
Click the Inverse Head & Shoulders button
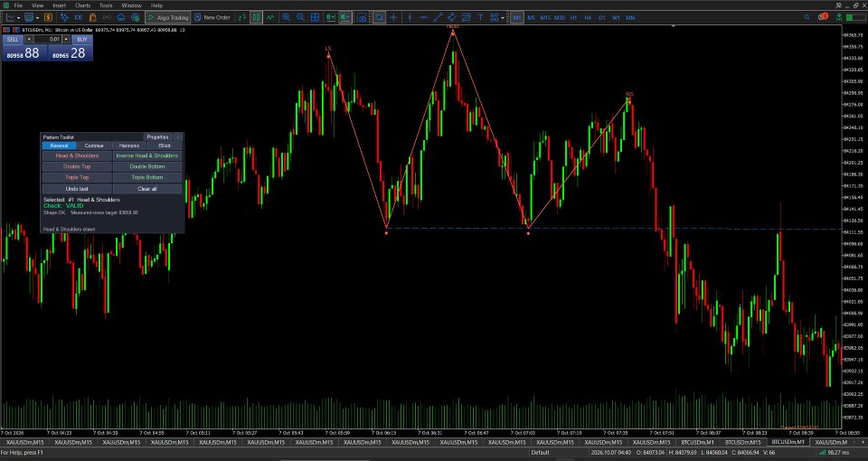point(146,155)
